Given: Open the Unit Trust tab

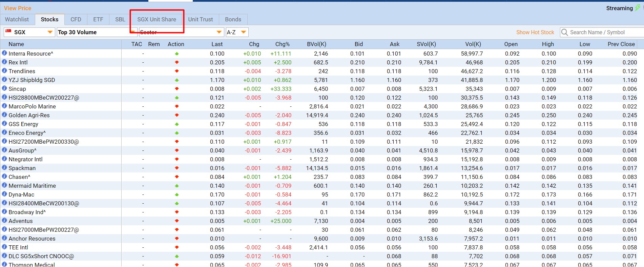Looking at the screenshot, I should coord(201,19).
